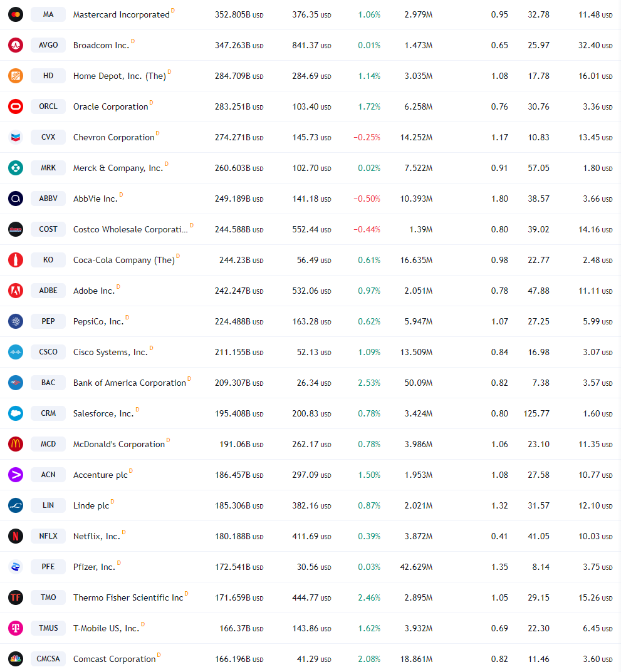Image resolution: width=621 pixels, height=672 pixels.
Task: Open Broadcom Inc. company link
Action: (102, 45)
